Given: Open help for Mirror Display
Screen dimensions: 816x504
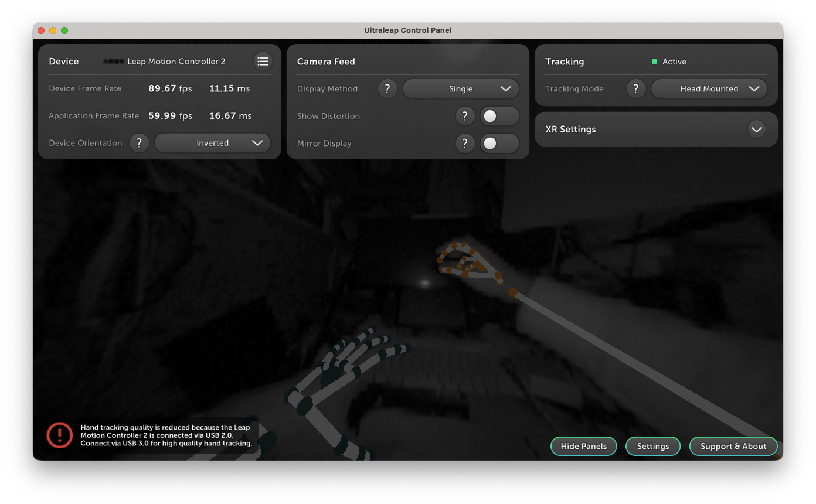Looking at the screenshot, I should 465,143.
